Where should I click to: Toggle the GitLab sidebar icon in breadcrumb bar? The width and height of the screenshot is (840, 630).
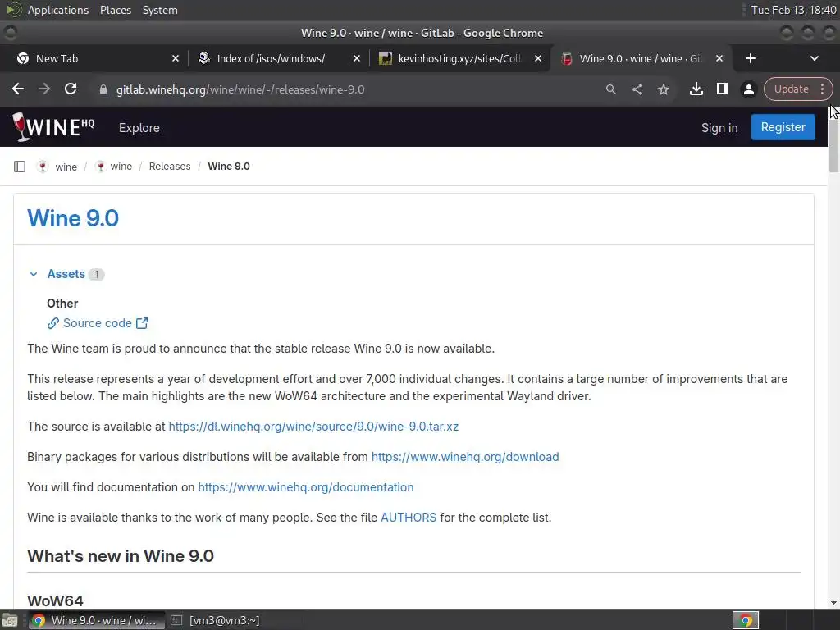pos(20,167)
